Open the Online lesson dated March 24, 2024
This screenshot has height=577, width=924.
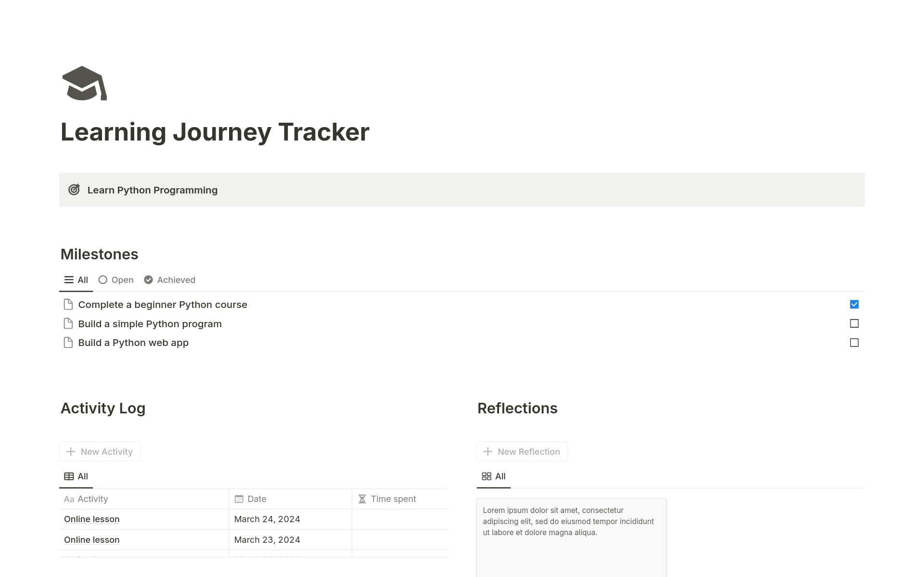[x=91, y=519]
